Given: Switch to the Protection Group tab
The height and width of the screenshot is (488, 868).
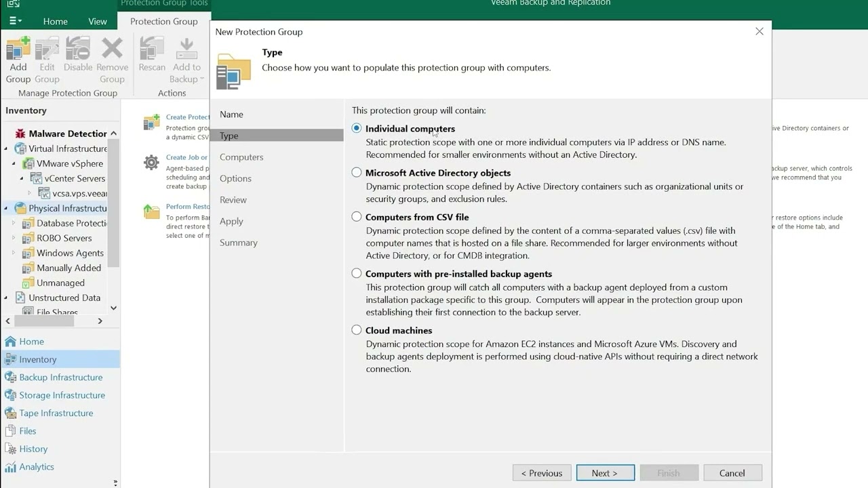Looking at the screenshot, I should (x=164, y=21).
